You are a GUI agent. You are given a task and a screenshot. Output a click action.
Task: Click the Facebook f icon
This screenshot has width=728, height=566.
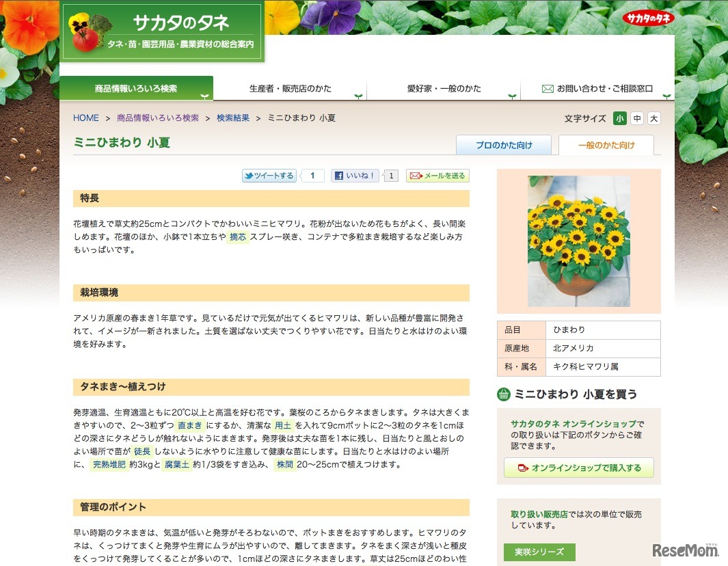pyautogui.click(x=339, y=176)
